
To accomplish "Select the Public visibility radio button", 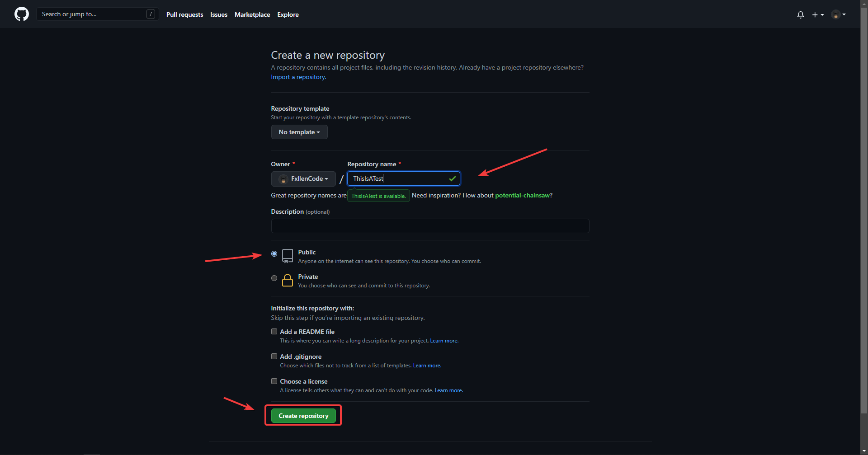I will coord(274,253).
